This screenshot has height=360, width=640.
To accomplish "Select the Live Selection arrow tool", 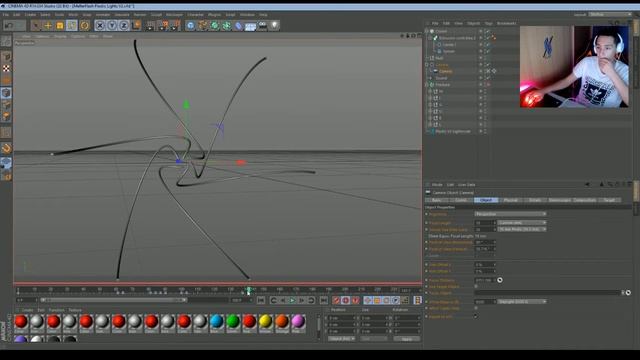I will (x=36, y=26).
